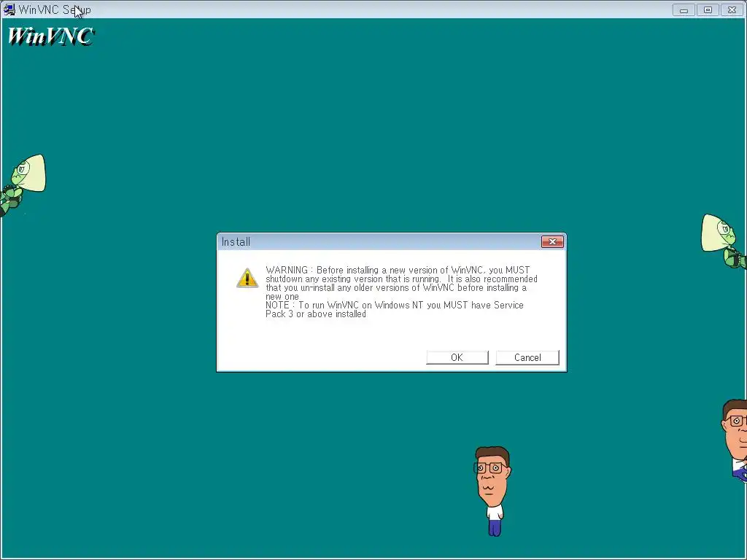
Task: Close the Install dialog with red X
Action: (x=552, y=242)
